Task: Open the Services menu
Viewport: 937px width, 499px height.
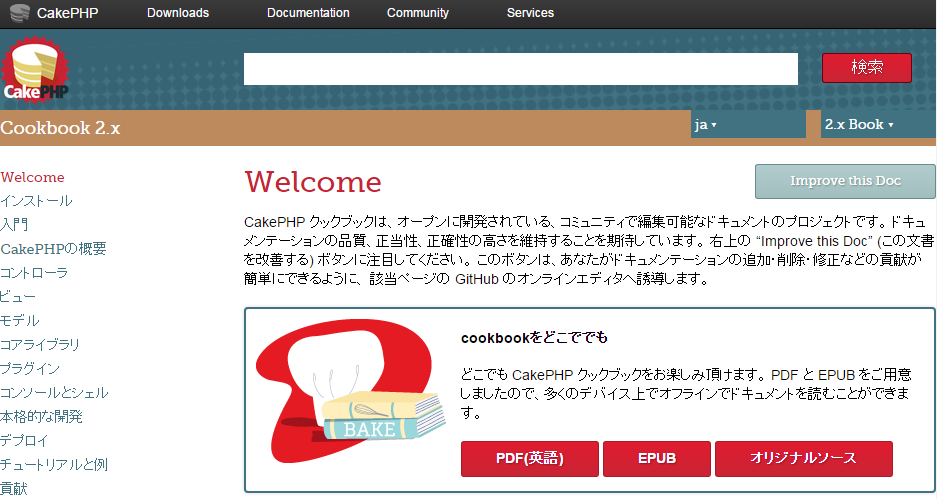Action: pyautogui.click(x=530, y=13)
